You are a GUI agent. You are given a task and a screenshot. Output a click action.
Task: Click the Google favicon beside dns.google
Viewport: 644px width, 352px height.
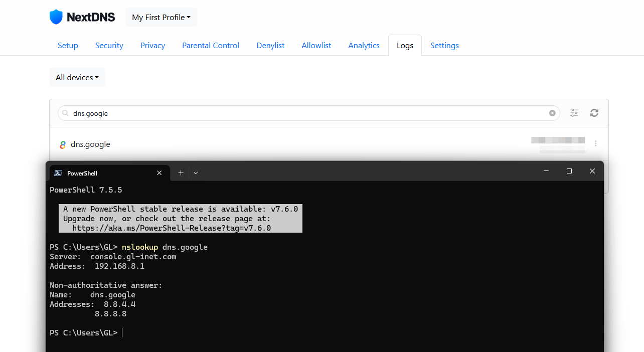coord(63,144)
